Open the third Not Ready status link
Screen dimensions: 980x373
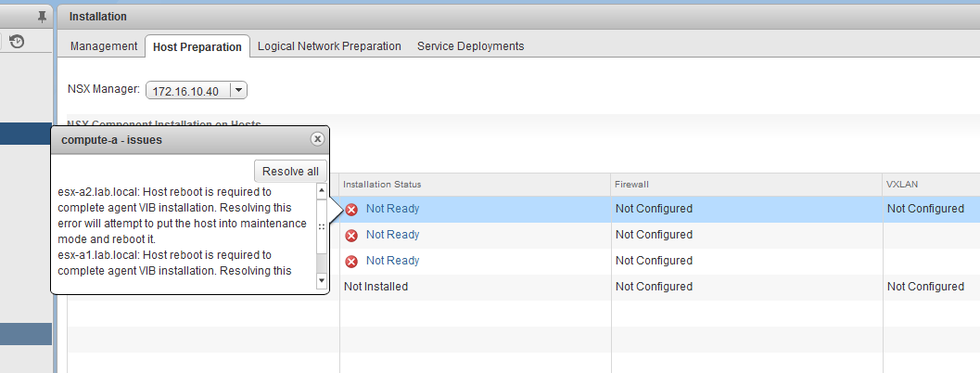392,261
